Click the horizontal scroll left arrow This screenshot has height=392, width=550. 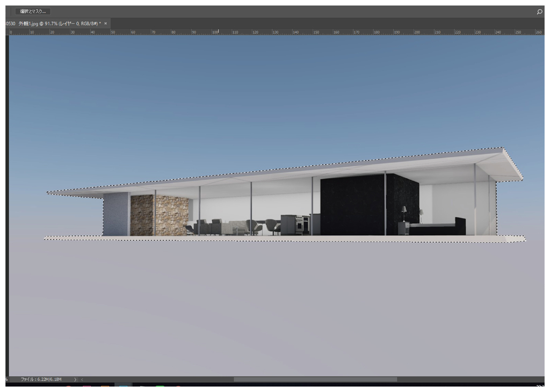pyautogui.click(x=82, y=379)
